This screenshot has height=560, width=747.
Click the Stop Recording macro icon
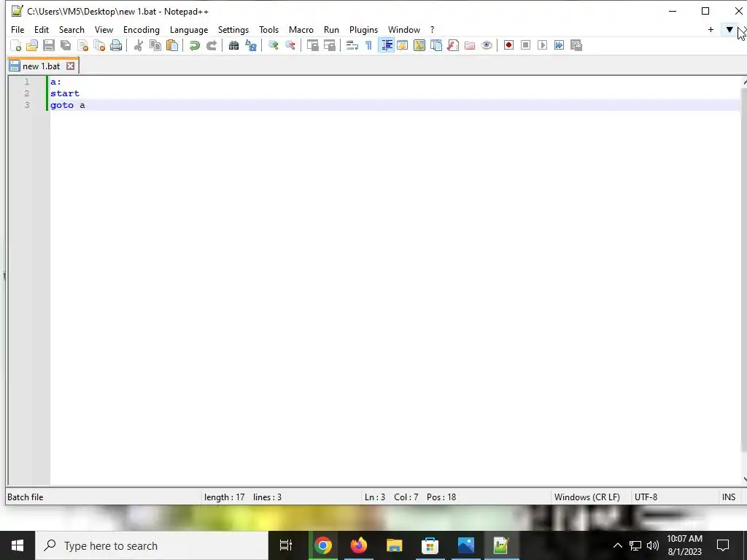[525, 45]
